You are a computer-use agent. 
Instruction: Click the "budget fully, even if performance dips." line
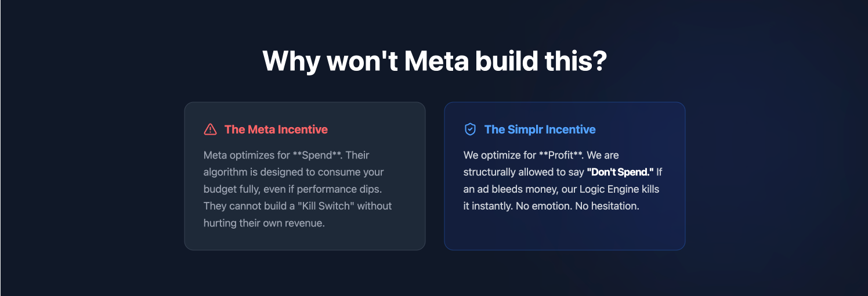coord(294,189)
